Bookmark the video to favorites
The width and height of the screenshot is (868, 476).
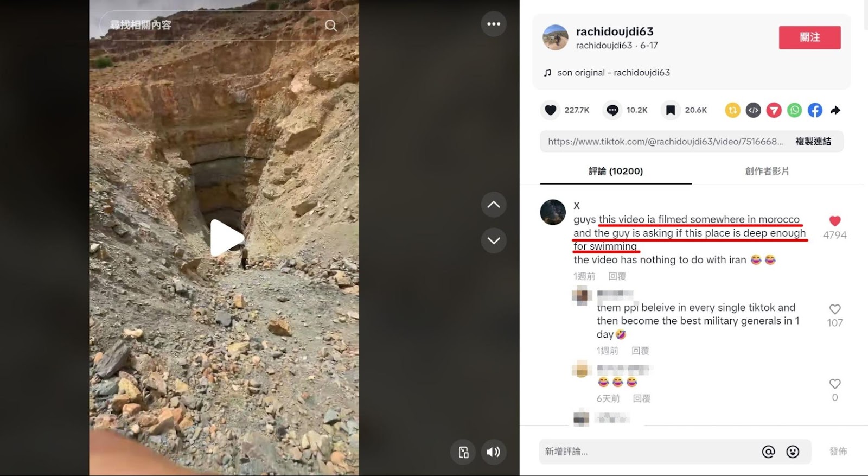coord(671,110)
